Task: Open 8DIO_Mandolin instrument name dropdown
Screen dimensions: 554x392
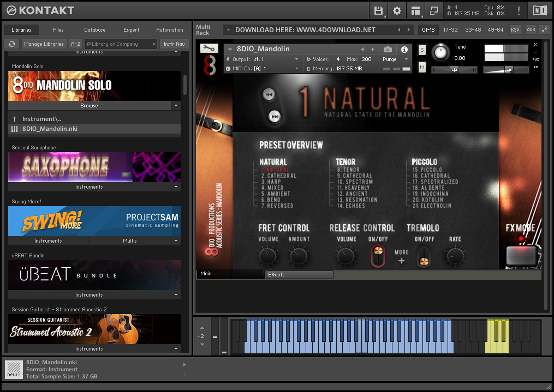Action: (x=230, y=50)
